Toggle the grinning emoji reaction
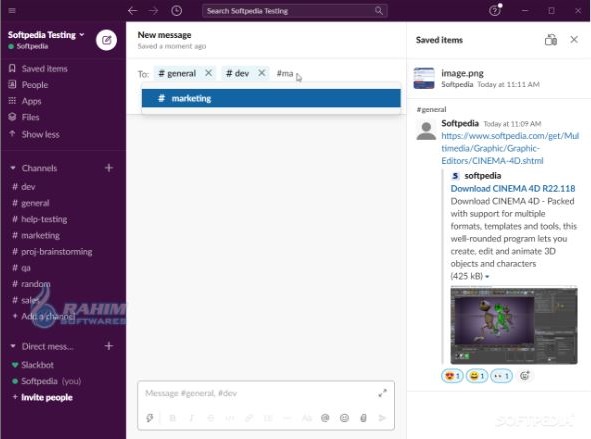 [x=477, y=376]
